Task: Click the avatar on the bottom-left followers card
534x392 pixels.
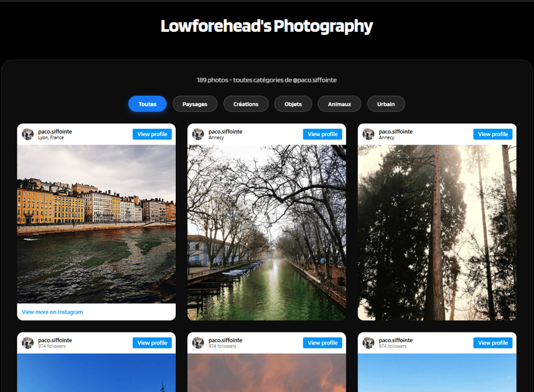Action: tap(28, 343)
